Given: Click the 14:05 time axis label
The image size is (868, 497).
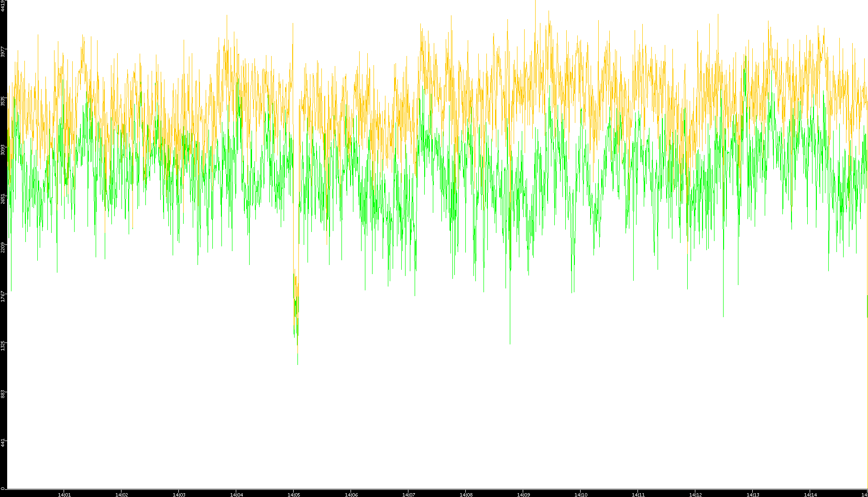Looking at the screenshot, I should 294,494.
